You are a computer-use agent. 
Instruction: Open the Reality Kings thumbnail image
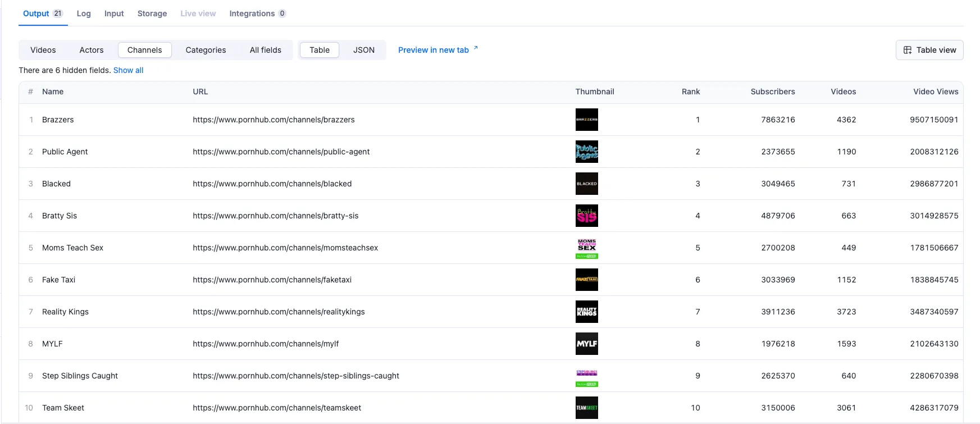pyautogui.click(x=587, y=312)
